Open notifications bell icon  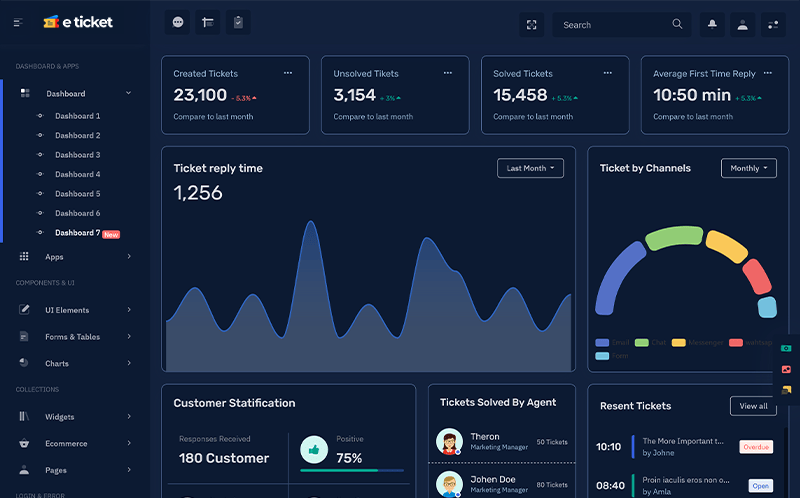point(712,25)
